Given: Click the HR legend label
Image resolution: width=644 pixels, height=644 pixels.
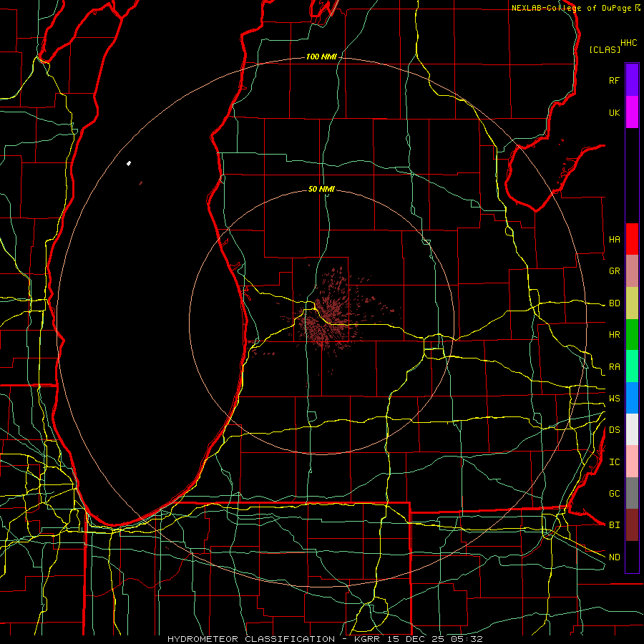Looking at the screenshot, I should tap(614, 335).
